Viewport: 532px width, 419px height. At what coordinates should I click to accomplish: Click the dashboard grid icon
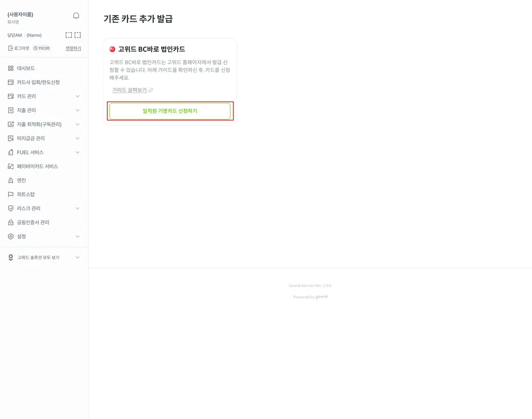pos(11,68)
